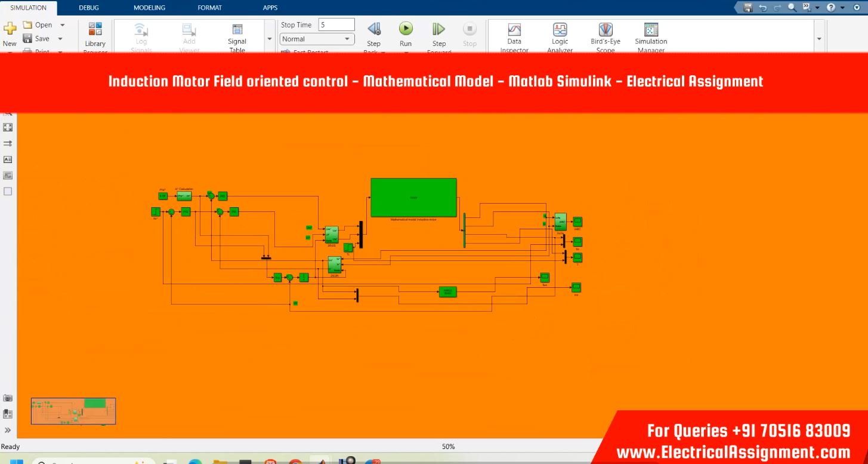Open the Normal simulation mode dropdown
The height and width of the screenshot is (464, 868).
[x=317, y=39]
